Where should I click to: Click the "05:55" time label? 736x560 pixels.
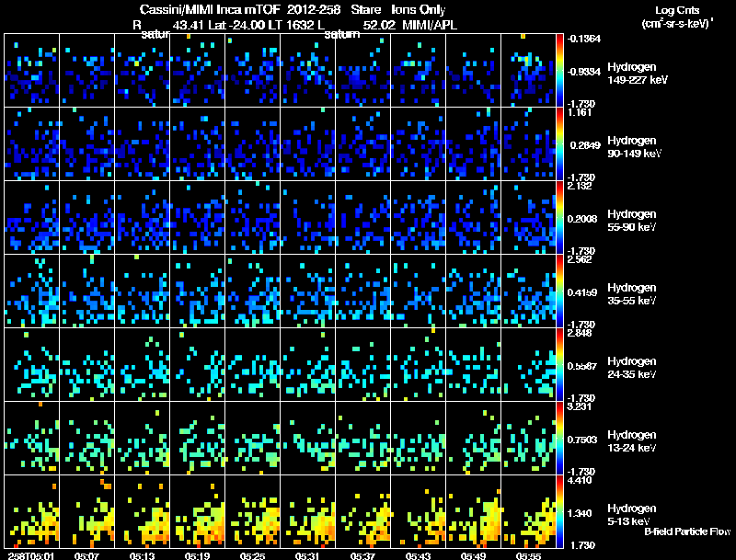pyautogui.click(x=528, y=555)
